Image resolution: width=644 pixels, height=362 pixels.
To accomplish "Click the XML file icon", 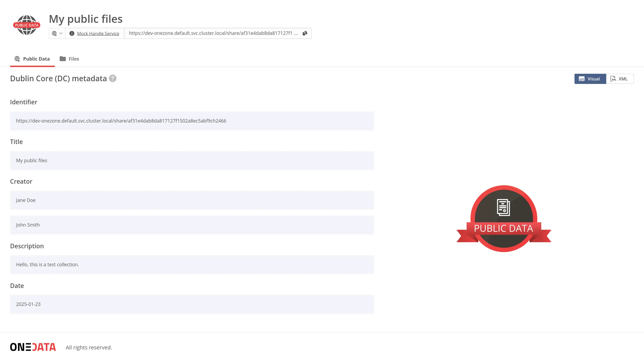I will [613, 79].
